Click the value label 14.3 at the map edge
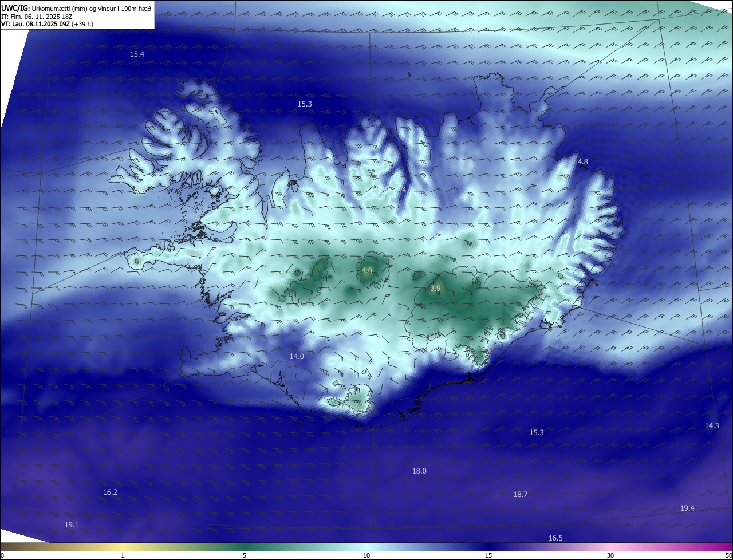The width and height of the screenshot is (733, 560). [x=712, y=425]
